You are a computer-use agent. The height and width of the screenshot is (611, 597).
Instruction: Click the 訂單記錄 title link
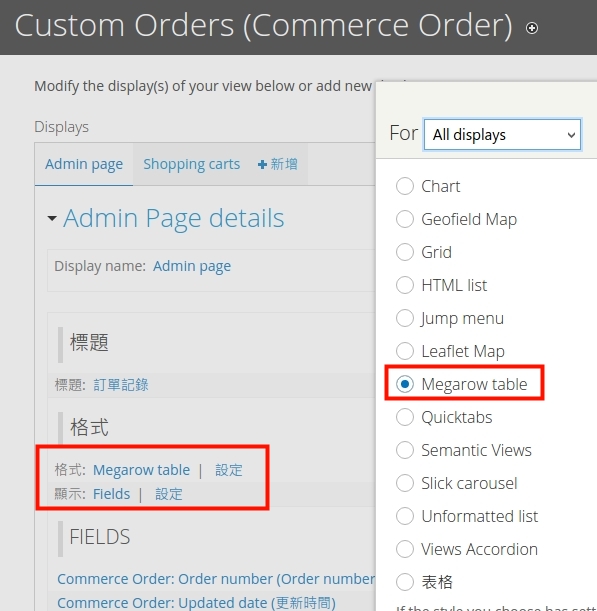click(121, 385)
